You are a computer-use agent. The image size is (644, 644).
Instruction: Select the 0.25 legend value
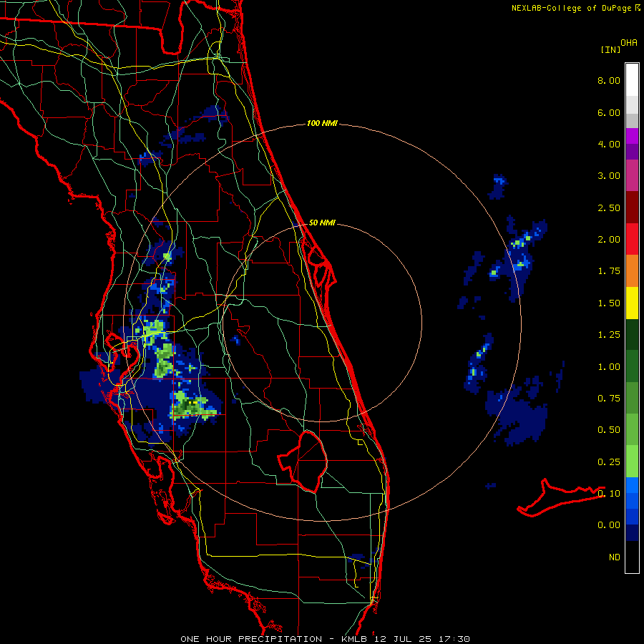[609, 462]
